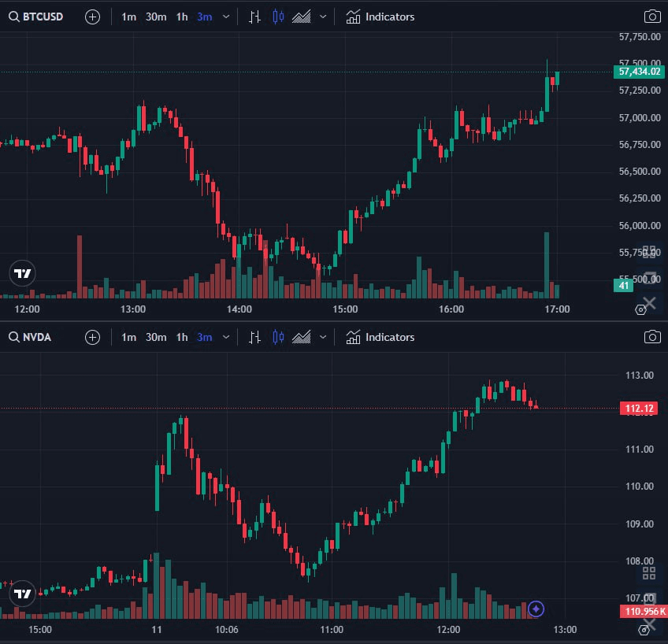Add a compare symbol to the NVDA chart

tap(92, 338)
